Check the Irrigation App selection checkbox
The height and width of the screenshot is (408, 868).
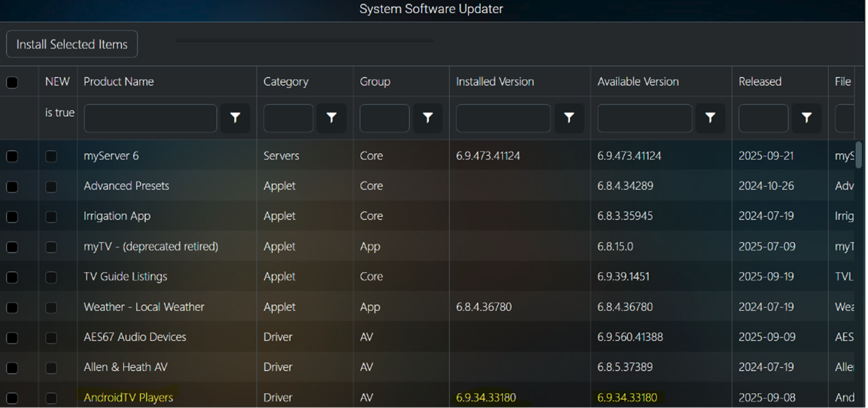click(12, 217)
